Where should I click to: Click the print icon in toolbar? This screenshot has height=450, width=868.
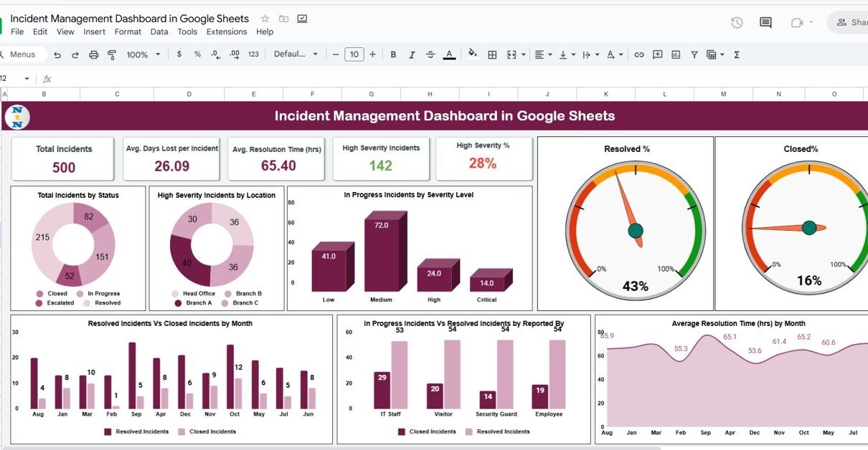(x=93, y=54)
